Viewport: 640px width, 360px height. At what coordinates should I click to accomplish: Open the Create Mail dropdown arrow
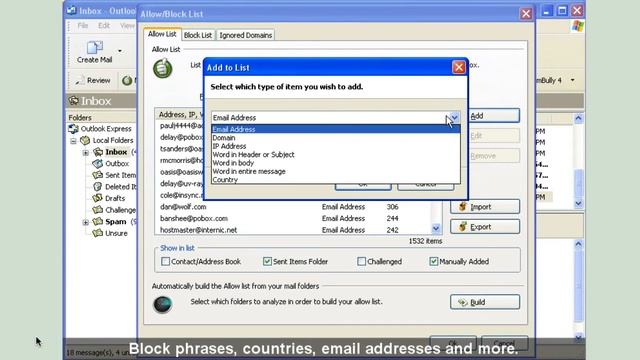(x=120, y=51)
